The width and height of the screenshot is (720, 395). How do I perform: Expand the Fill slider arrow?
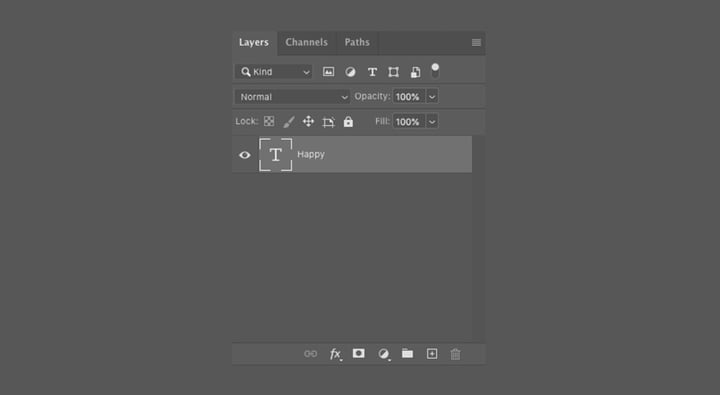tap(432, 121)
